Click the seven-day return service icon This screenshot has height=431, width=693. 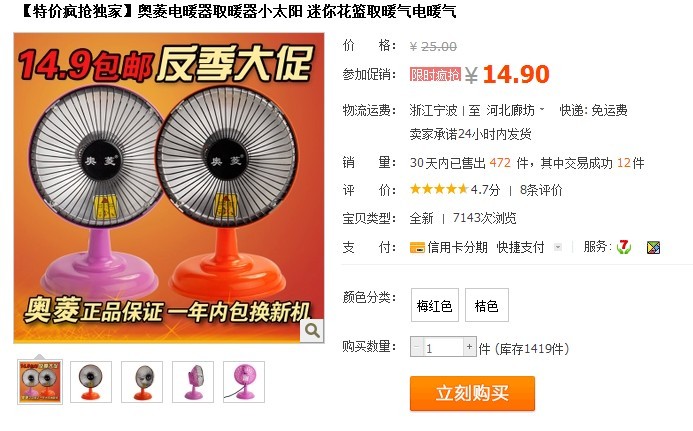coord(624,247)
